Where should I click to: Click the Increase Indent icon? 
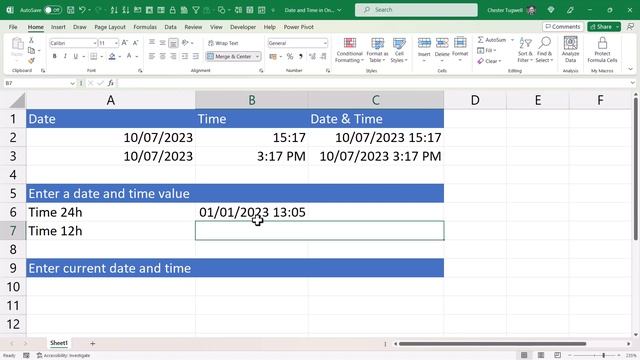point(196,56)
